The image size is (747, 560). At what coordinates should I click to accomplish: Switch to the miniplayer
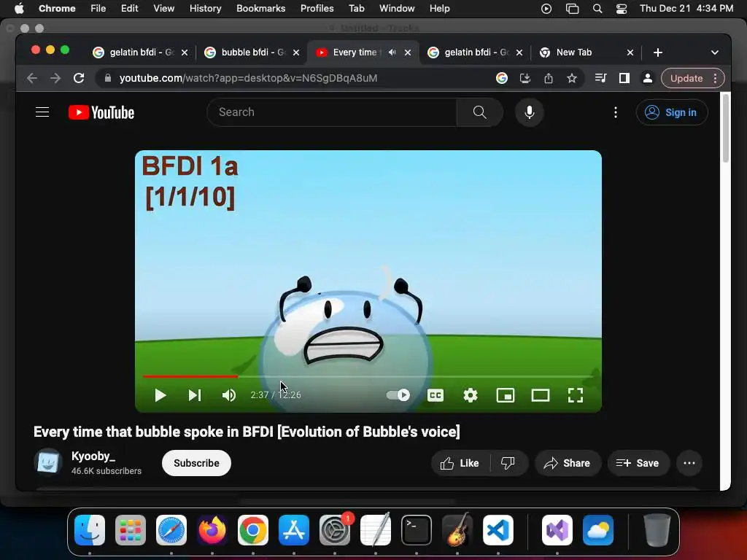coord(506,395)
